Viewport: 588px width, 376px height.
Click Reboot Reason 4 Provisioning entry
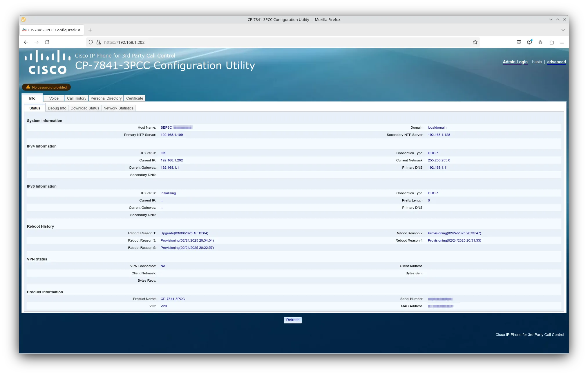pos(455,240)
